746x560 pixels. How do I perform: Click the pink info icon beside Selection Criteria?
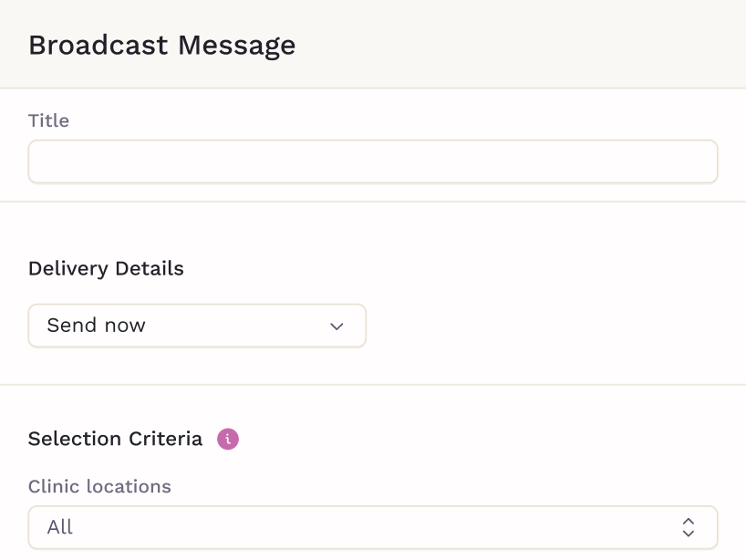[x=228, y=439]
